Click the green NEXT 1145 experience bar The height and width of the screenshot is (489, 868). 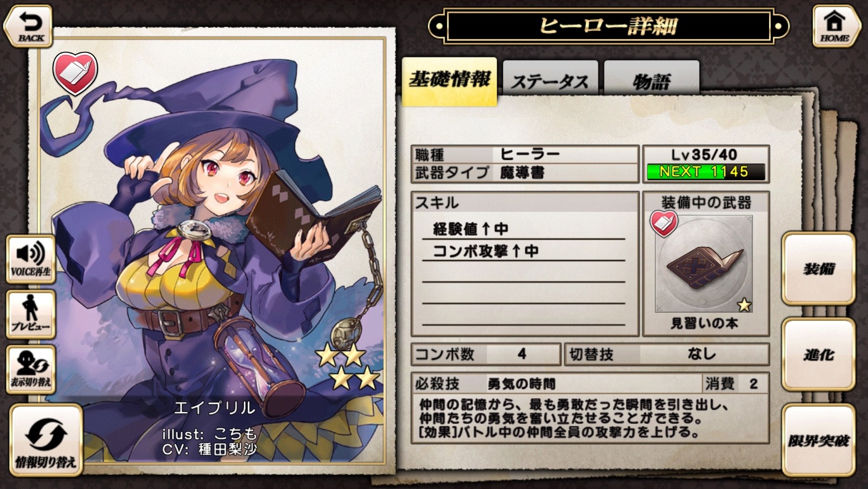706,171
